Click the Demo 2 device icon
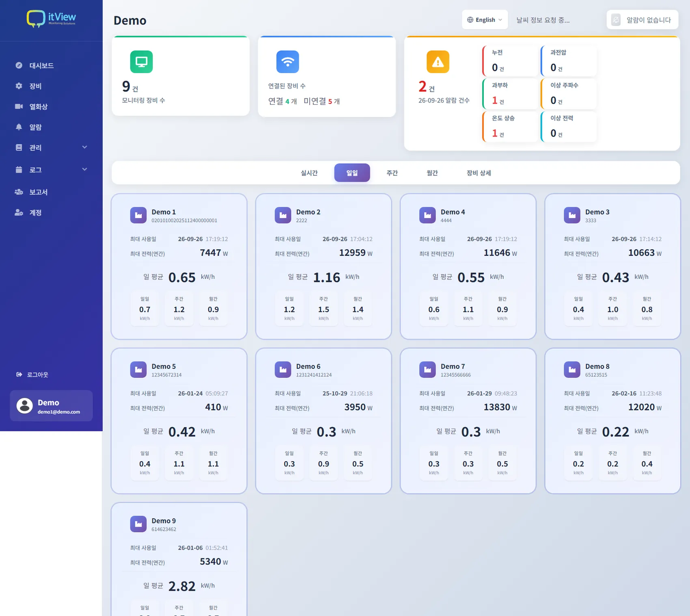This screenshot has height=616, width=690. pyautogui.click(x=282, y=215)
